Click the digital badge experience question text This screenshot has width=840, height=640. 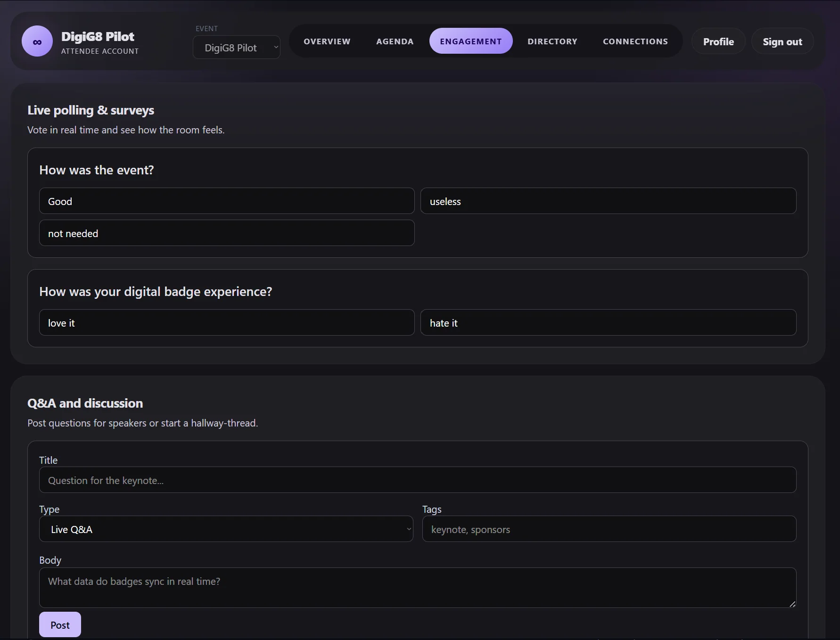coord(156,292)
